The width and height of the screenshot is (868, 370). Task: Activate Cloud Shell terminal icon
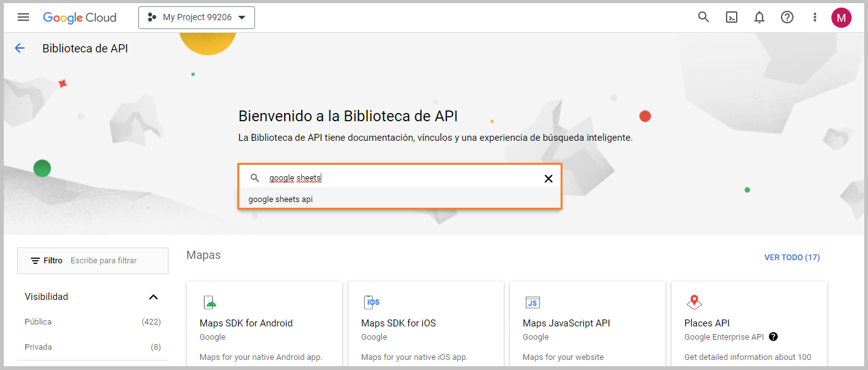click(732, 18)
